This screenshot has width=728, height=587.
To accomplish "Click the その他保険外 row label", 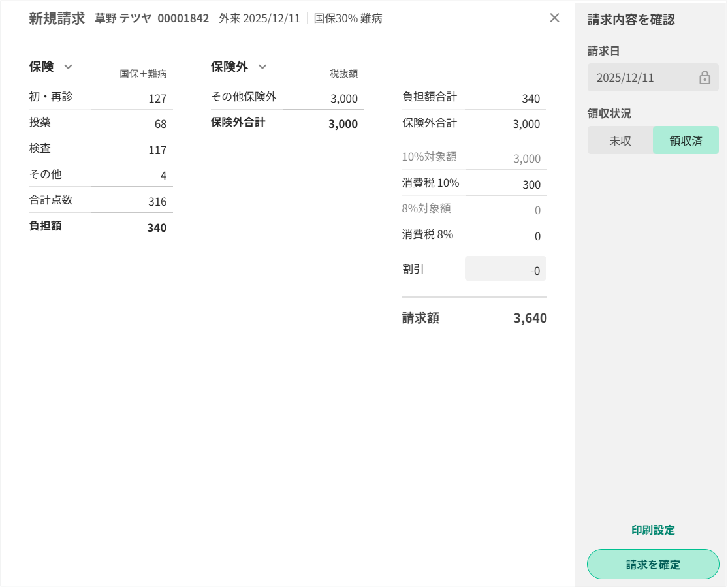I will (244, 96).
